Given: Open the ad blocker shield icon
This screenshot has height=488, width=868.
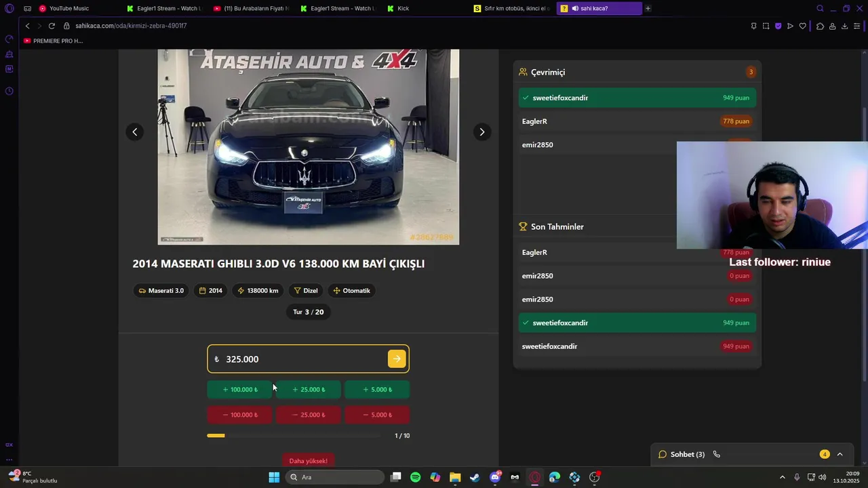Looking at the screenshot, I should (x=778, y=26).
